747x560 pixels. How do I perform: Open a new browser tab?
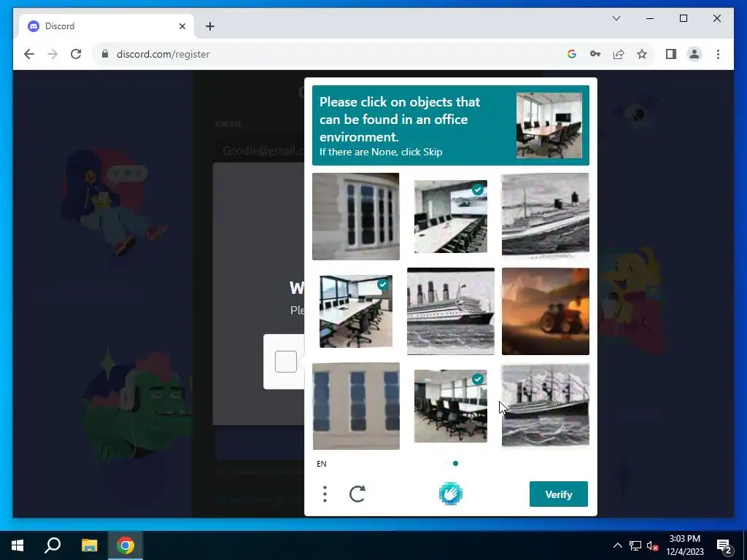[209, 26]
